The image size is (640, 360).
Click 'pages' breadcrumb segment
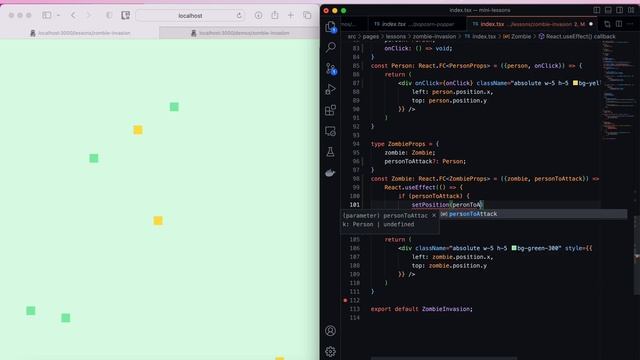tap(371, 36)
